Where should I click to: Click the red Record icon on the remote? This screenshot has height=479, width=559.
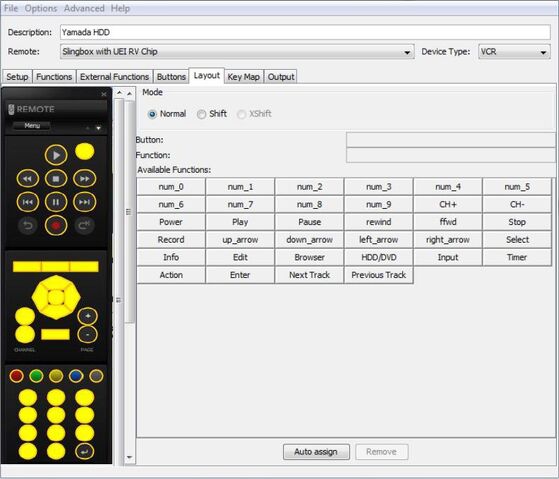click(56, 225)
